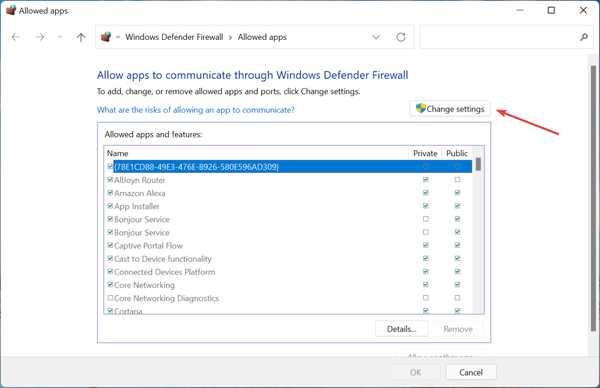Toggle AllJoyn Router Public checkbox
The width and height of the screenshot is (600, 388).
coord(457,179)
